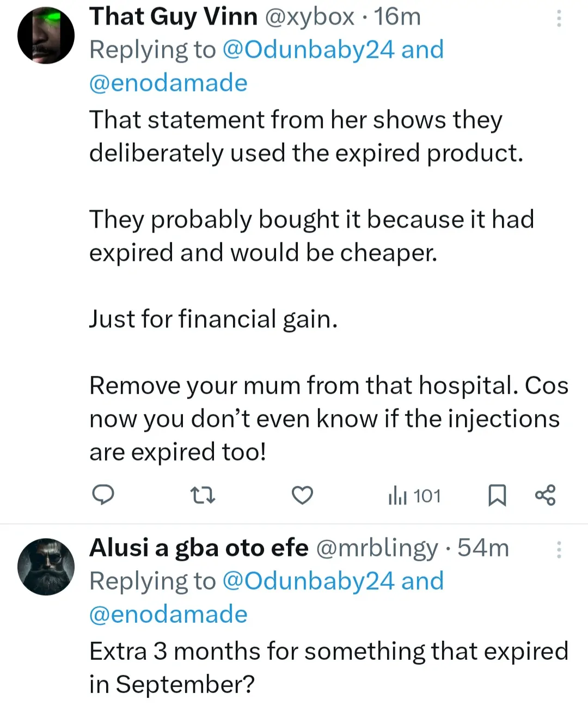Share That Guy Vinn's tweet
Screen dimensions: 588x705
coord(545,495)
